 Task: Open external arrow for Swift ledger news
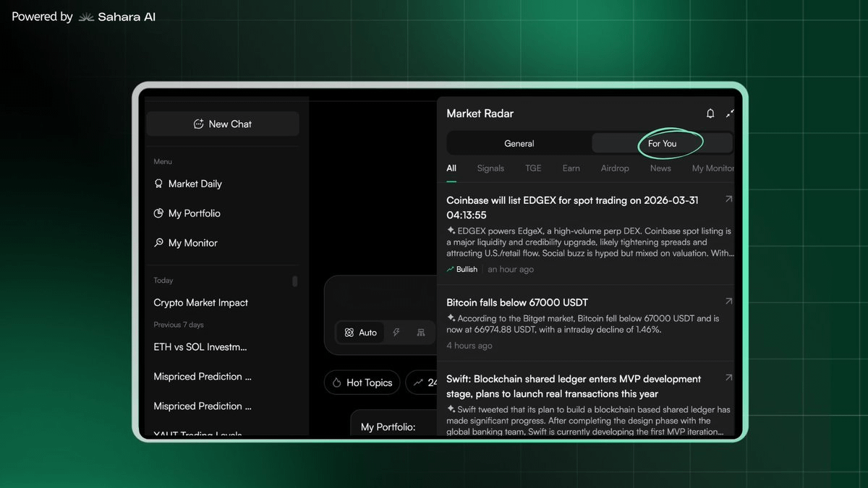point(728,377)
